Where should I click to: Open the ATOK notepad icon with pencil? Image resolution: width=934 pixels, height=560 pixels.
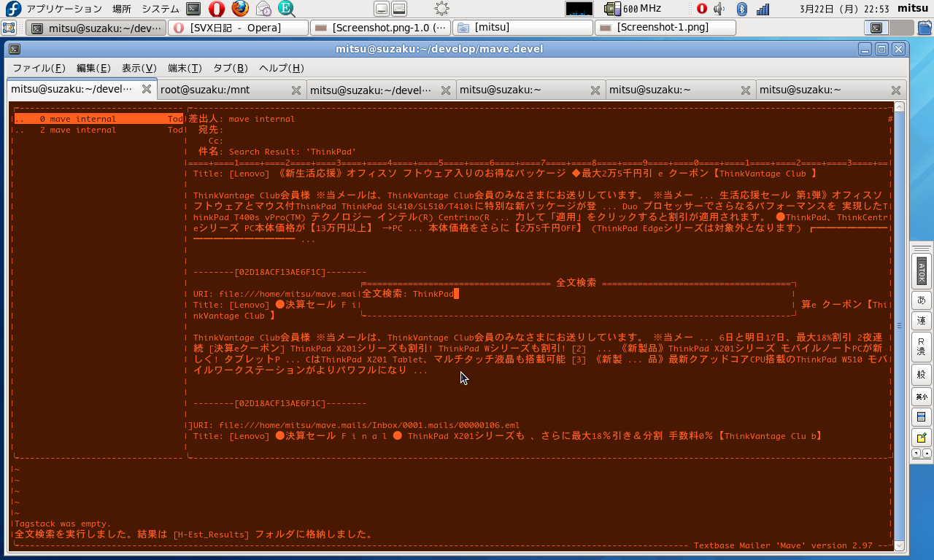(x=921, y=438)
